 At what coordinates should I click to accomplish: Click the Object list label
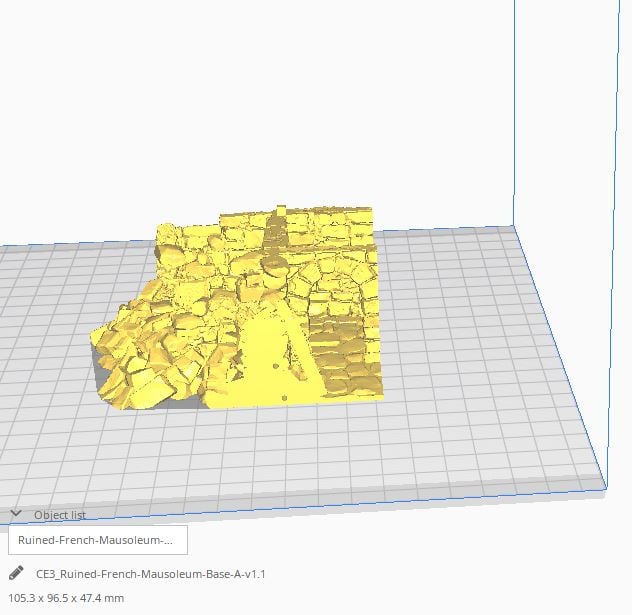point(60,515)
